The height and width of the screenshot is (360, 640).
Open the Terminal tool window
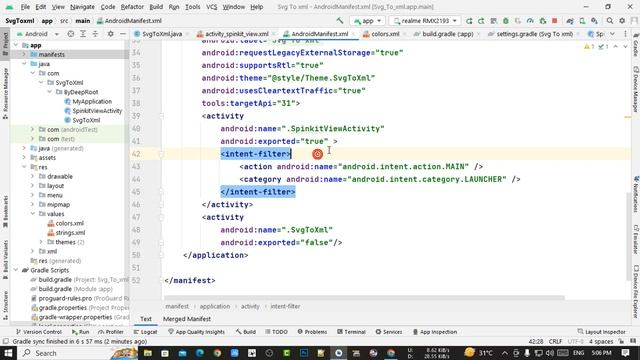tap(351, 332)
